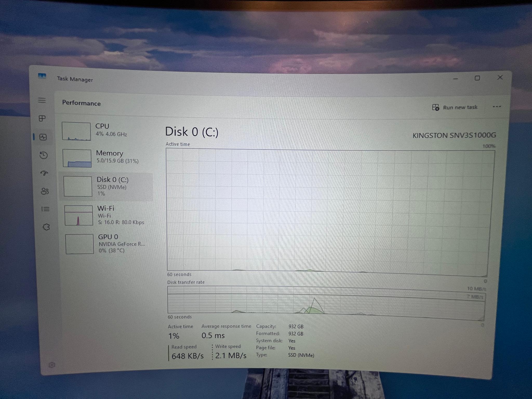
Task: Open the Services page puzzle icon
Action: click(x=46, y=227)
